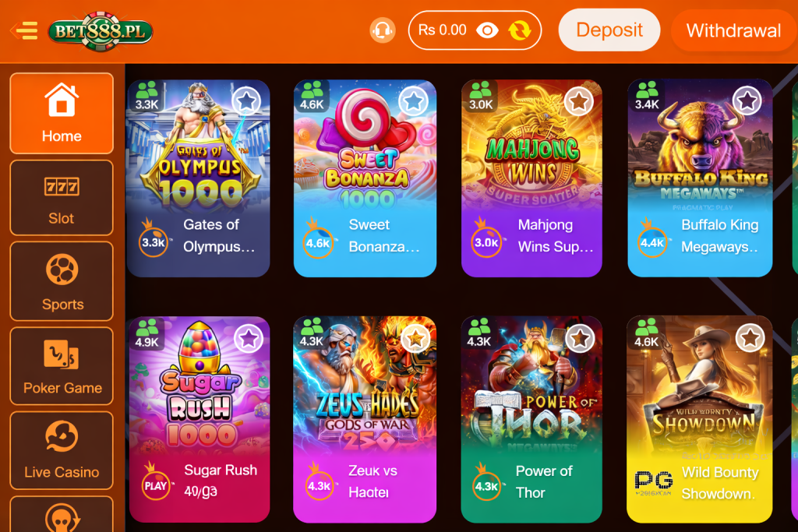
Task: Toggle the favorite star on Sweet Bonanza 1000
Action: pyautogui.click(x=413, y=101)
